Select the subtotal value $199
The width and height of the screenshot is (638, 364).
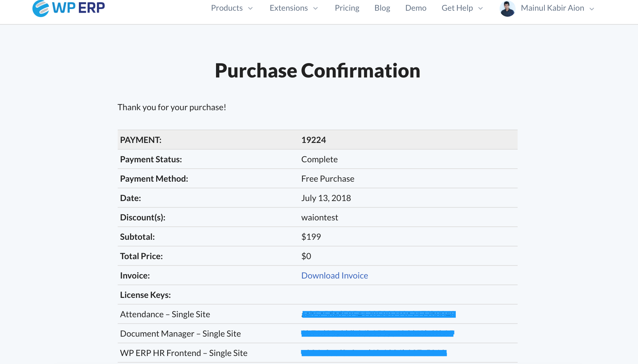311,237
